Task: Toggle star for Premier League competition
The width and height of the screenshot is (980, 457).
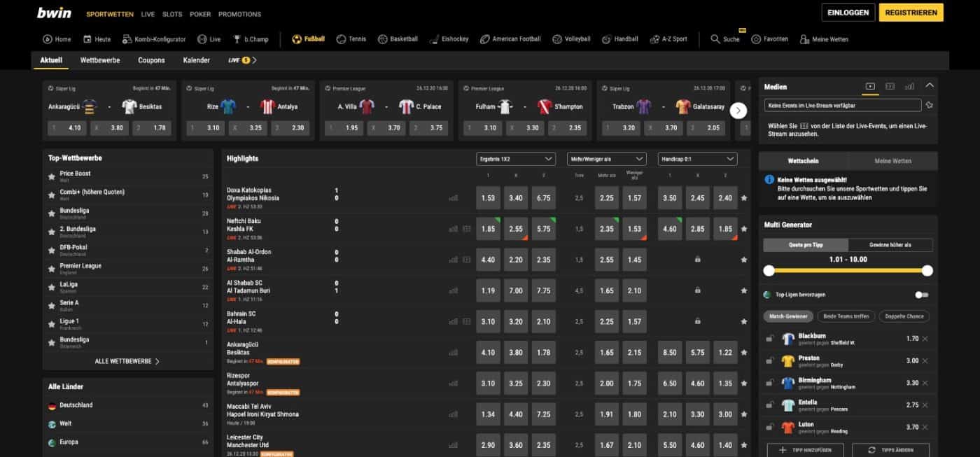Action: [51, 269]
